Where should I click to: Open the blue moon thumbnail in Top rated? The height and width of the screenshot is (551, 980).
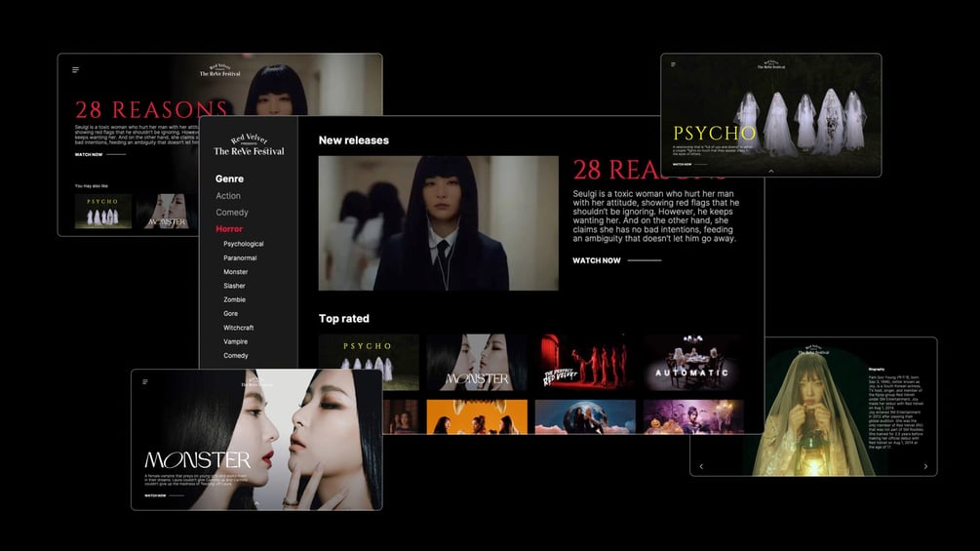pos(585,416)
